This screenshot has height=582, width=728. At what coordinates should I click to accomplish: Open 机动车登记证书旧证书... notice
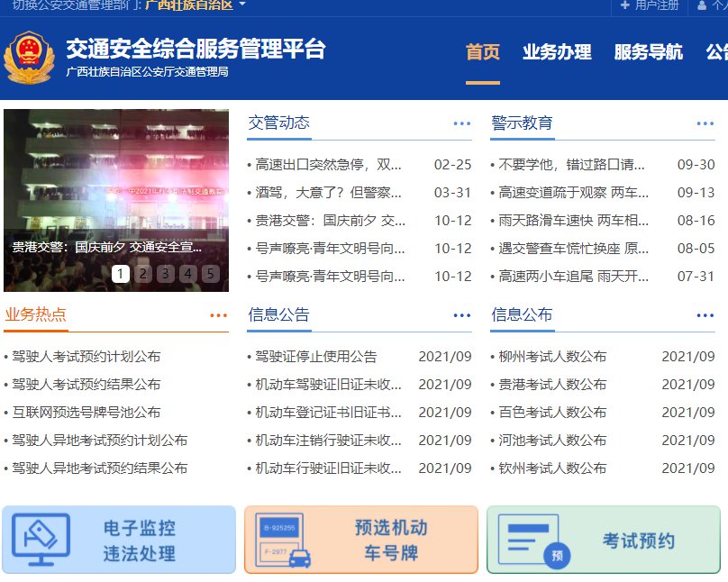[328, 412]
